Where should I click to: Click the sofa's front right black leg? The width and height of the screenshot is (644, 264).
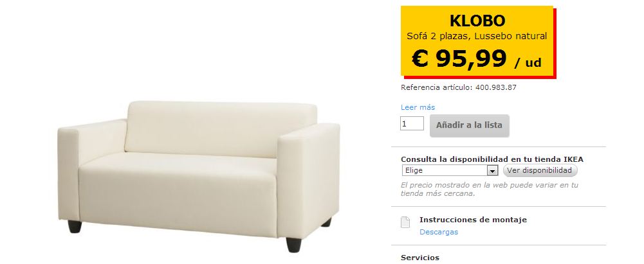coord(293,245)
